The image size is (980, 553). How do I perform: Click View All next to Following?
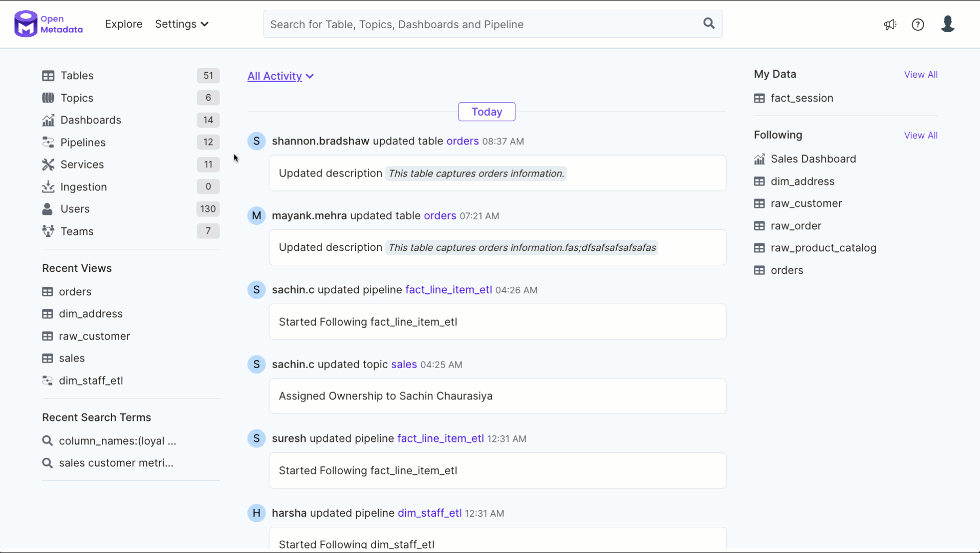(920, 136)
